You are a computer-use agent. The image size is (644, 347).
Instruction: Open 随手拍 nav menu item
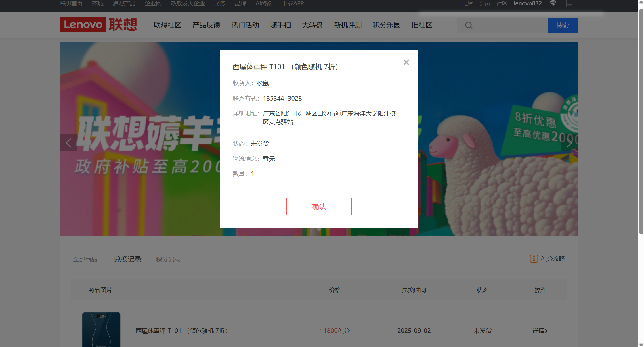(280, 25)
